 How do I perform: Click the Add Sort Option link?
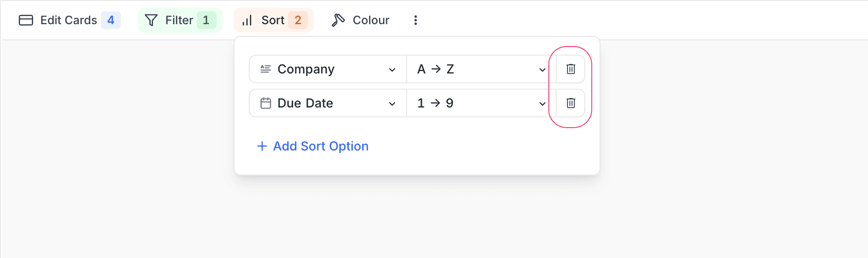320,146
